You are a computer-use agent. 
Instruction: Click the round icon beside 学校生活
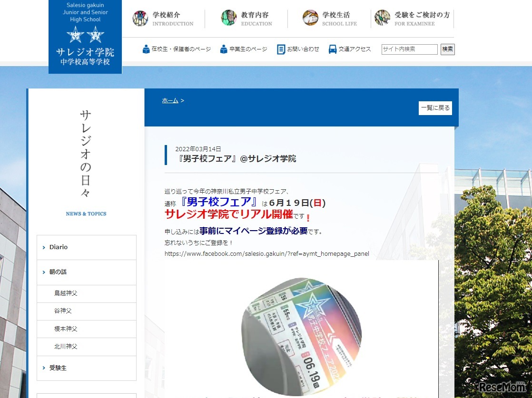310,18
